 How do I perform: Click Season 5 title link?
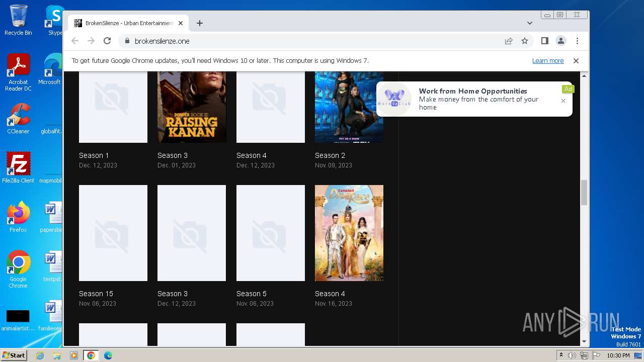pyautogui.click(x=252, y=294)
